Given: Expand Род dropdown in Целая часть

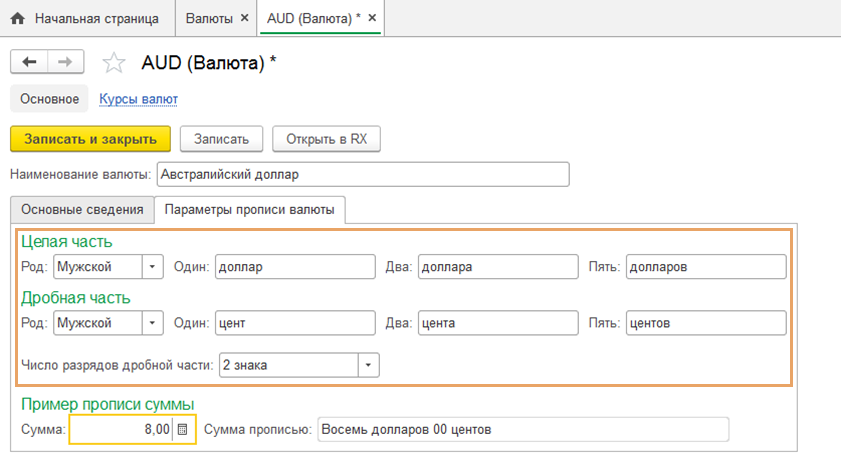Looking at the screenshot, I should 152,267.
